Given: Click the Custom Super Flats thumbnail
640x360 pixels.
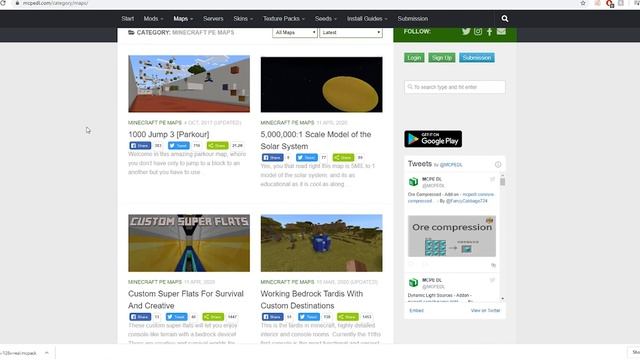Looking at the screenshot, I should click(x=189, y=243).
